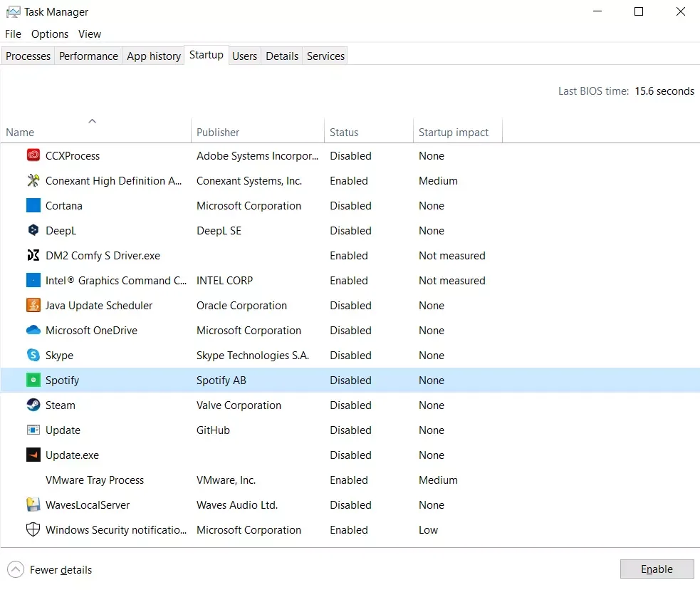Viewport: 700px width, 590px height.
Task: Click the Conexant High Definition Audio icon
Action: click(33, 180)
